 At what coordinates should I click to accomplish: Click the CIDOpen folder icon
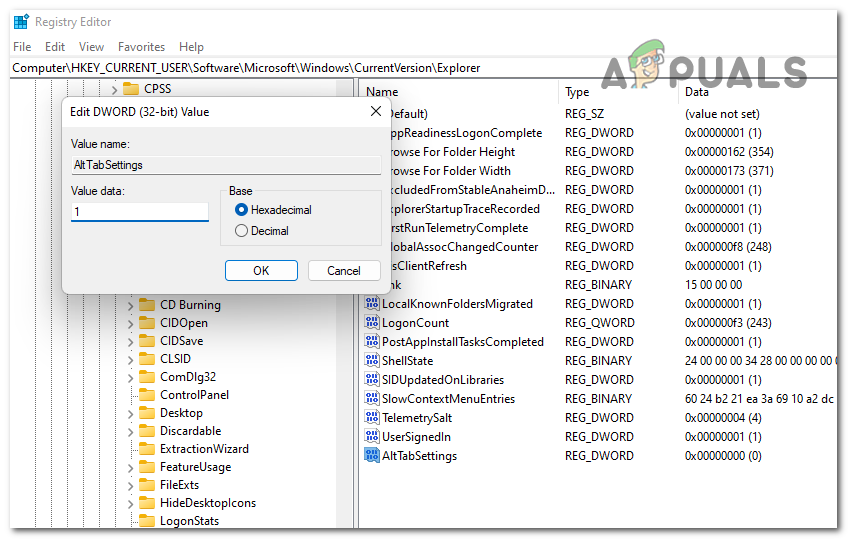point(147,323)
